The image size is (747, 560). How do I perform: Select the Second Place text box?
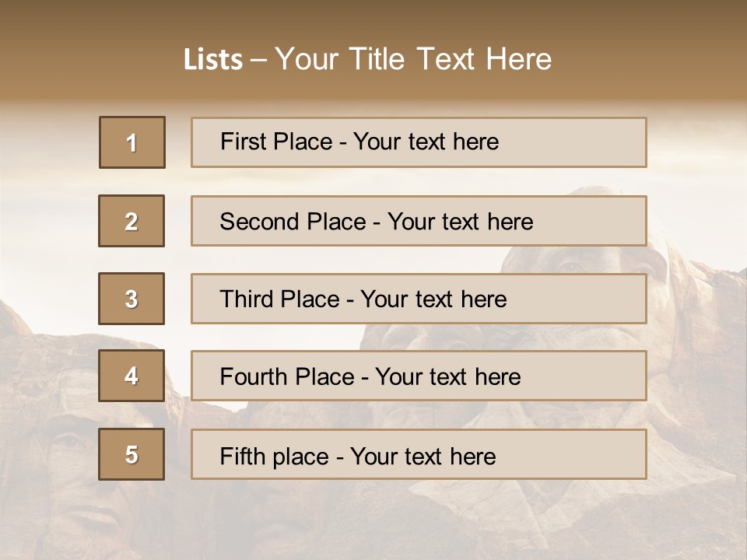click(419, 221)
